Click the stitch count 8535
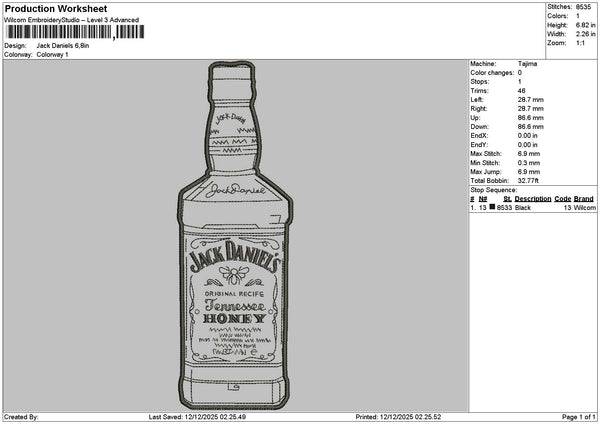The height and width of the screenshot is (424, 600). (x=584, y=7)
